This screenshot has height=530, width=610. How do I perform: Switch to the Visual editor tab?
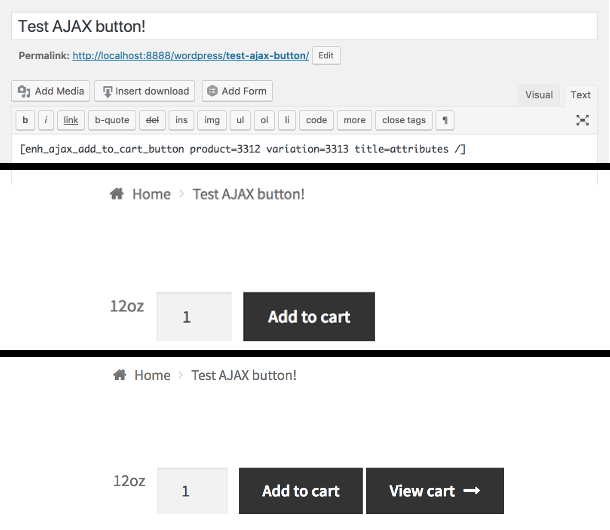click(539, 95)
